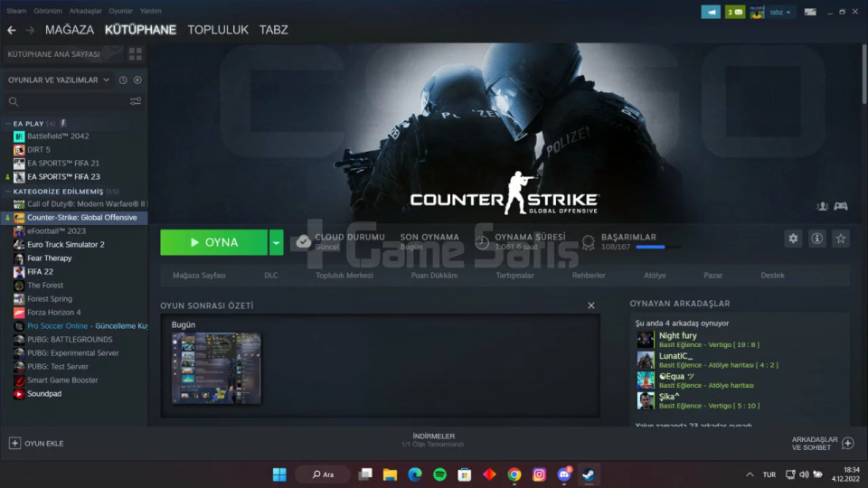The height and width of the screenshot is (488, 868).
Task: Open Topluluk Merkezi link
Action: click(x=344, y=276)
